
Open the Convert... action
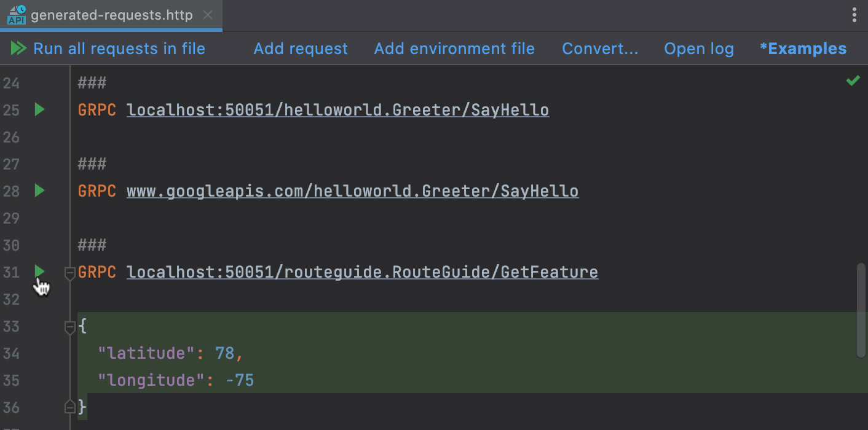click(600, 48)
